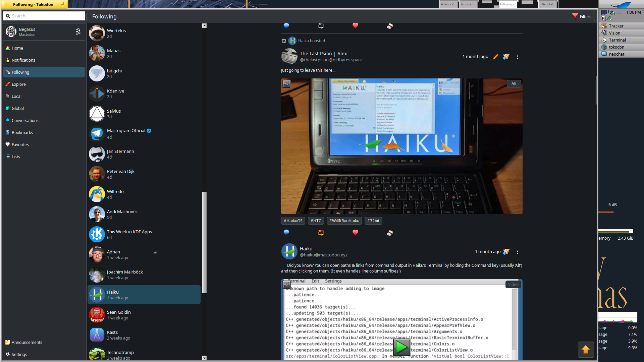Favorite The Last Psion post with heart

356,233
